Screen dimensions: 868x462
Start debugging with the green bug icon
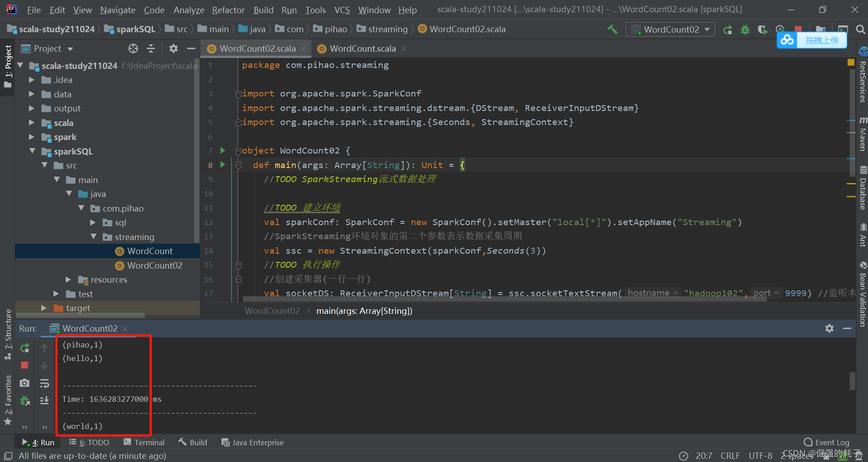pyautogui.click(x=745, y=30)
